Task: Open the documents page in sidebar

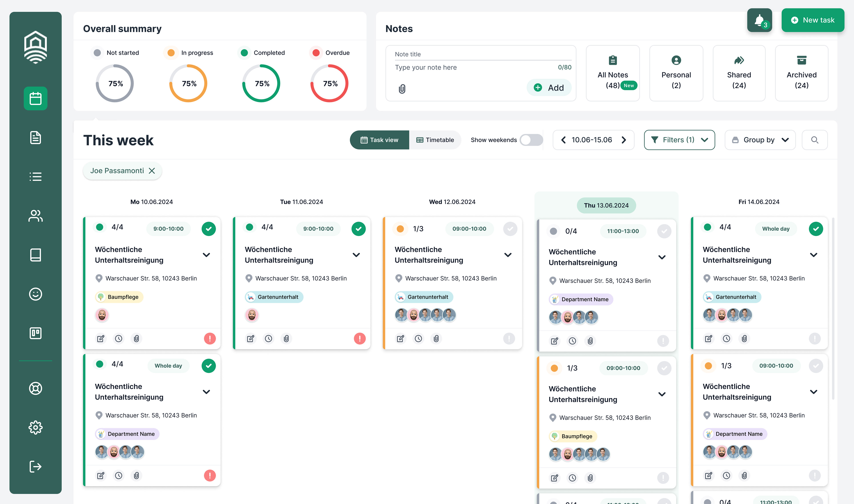Action: point(35,138)
